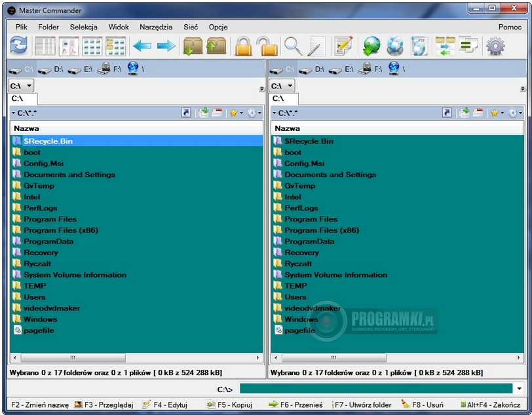532x415 pixels.
Task: Open the Selekcja menu
Action: pyautogui.click(x=83, y=27)
